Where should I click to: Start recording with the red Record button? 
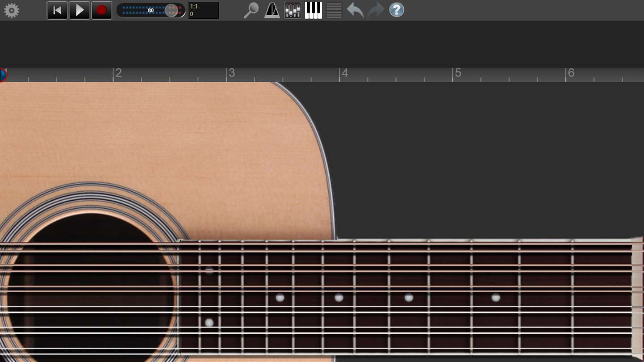point(102,10)
